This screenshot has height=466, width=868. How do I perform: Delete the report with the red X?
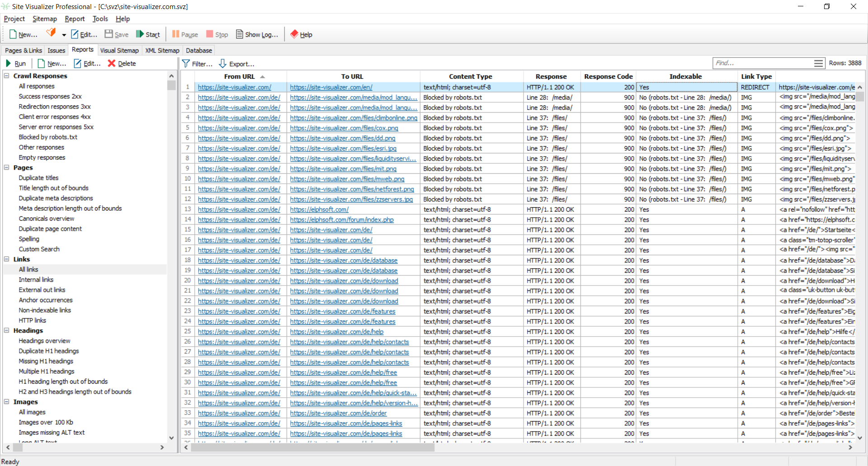pos(112,64)
